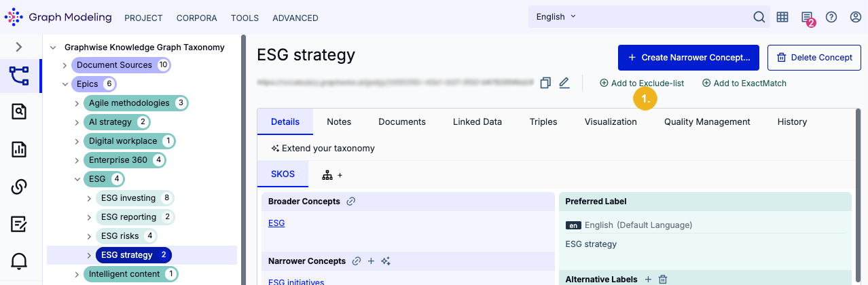The image size is (868, 285).
Task: Open the user account profile icon
Action: tap(856, 17)
